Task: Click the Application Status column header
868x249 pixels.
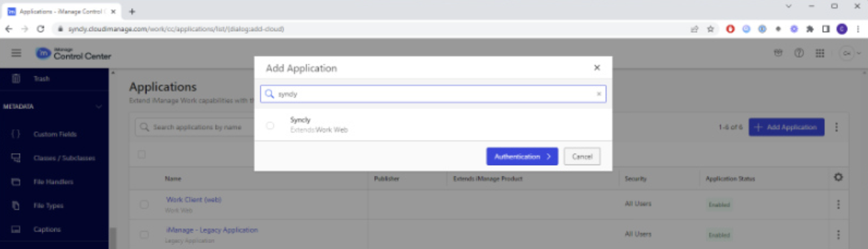Action: pyautogui.click(x=730, y=178)
